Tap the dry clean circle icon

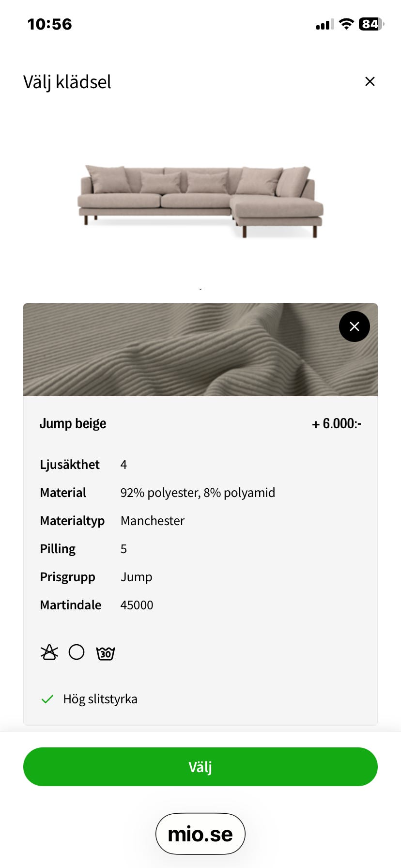(x=77, y=652)
